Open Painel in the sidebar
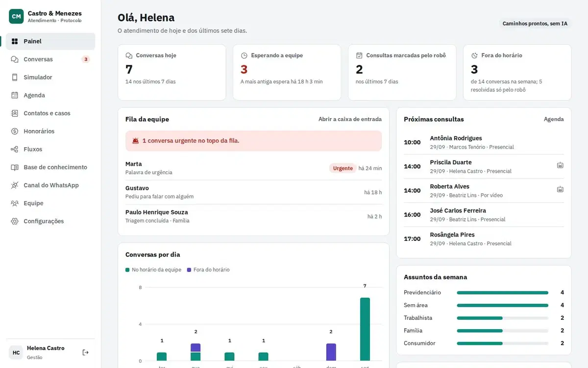This screenshot has height=368, width=588. click(50, 41)
